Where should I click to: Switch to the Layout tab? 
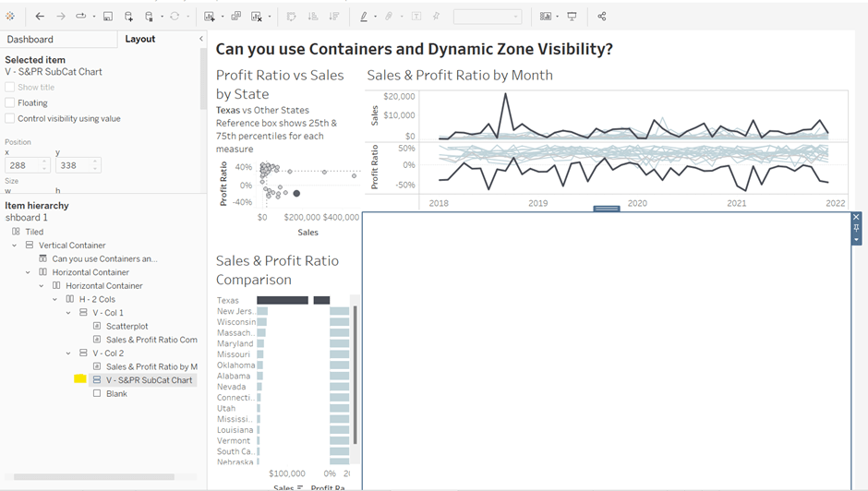(140, 40)
